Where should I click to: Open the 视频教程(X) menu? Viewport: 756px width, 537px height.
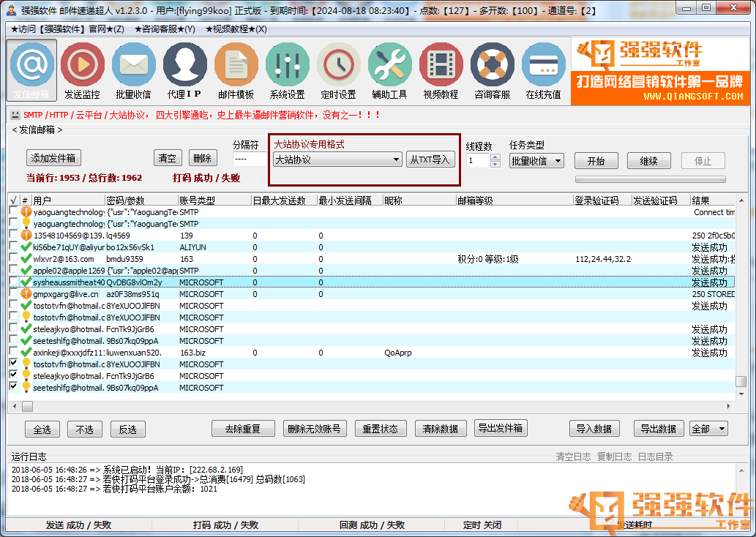pos(236,29)
